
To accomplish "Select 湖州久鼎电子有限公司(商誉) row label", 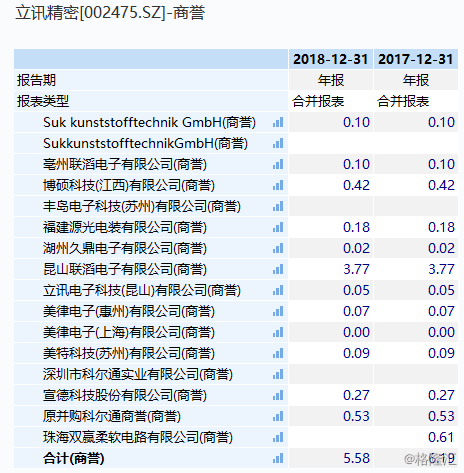I will pos(125,248).
